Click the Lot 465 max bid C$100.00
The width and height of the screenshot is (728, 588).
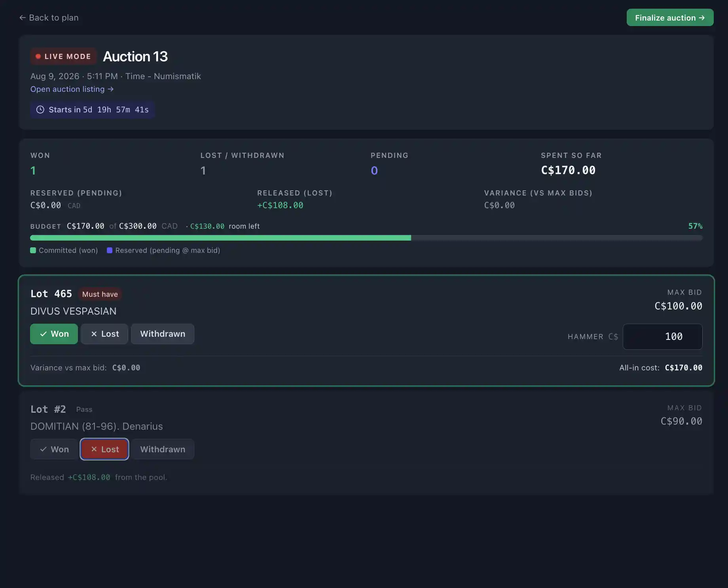678,306
